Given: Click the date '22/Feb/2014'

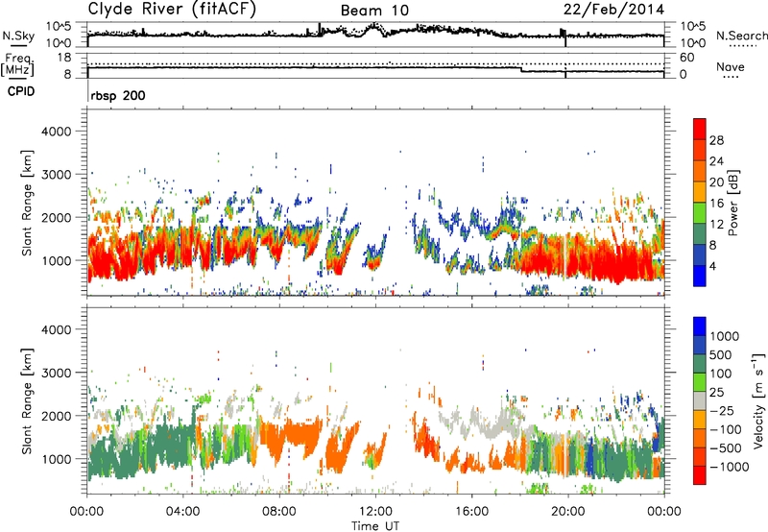Looking at the screenshot, I should click(x=613, y=10).
